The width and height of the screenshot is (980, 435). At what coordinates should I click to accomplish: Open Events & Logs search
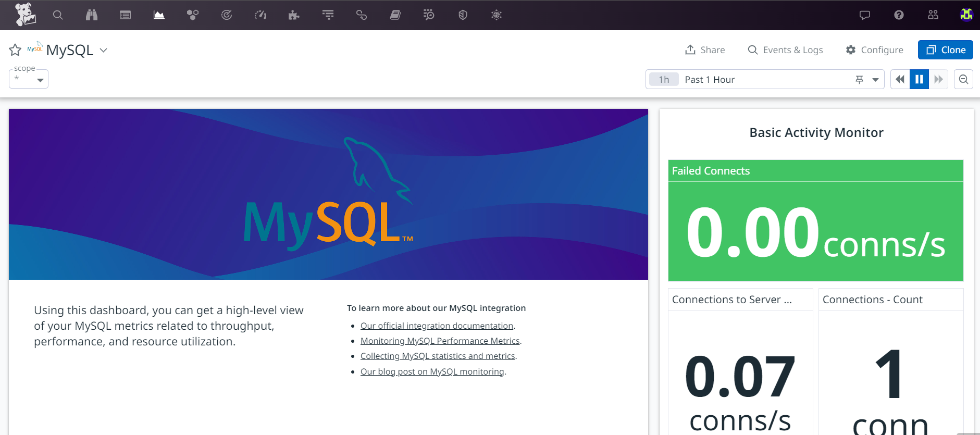coord(785,50)
